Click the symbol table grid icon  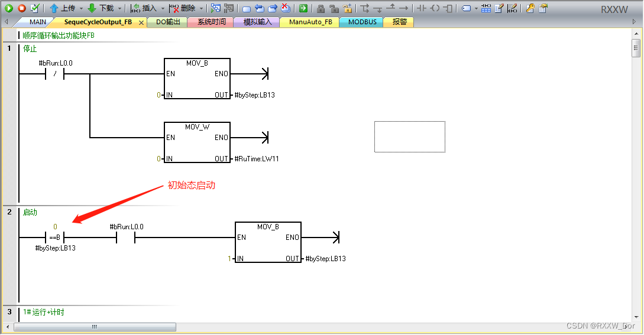[486, 8]
